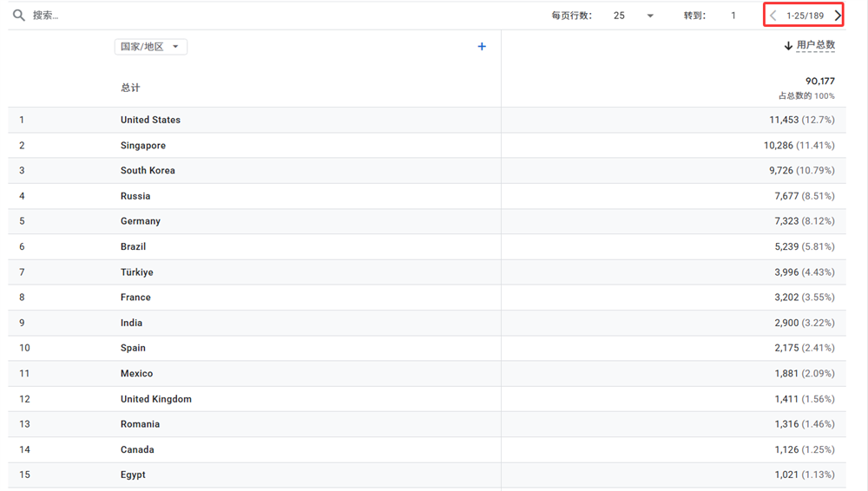
Task: Select the India row
Action: (x=427, y=323)
